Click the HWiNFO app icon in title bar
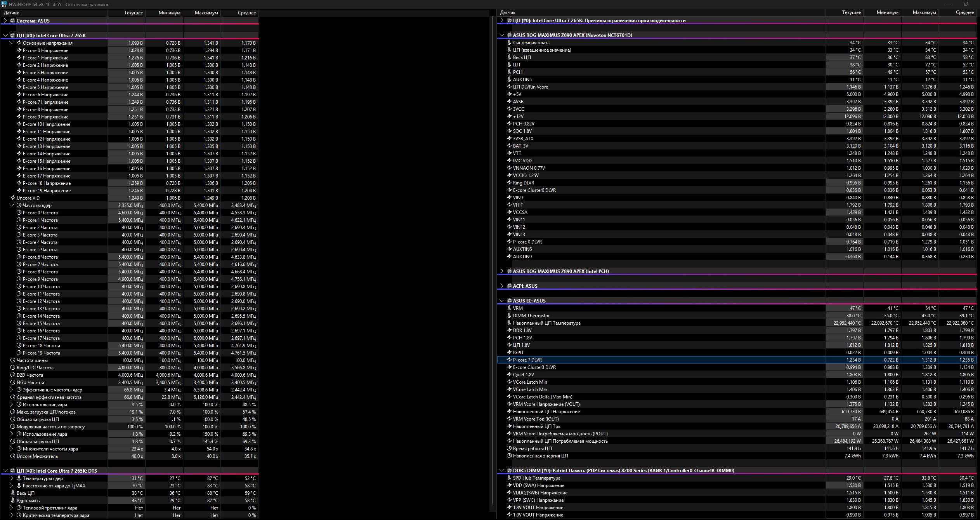The image size is (980, 520). (x=4, y=4)
